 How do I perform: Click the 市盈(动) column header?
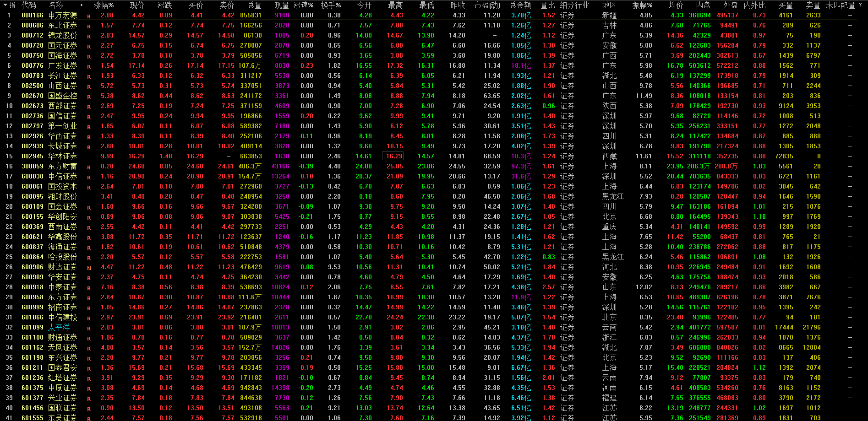[x=487, y=5]
